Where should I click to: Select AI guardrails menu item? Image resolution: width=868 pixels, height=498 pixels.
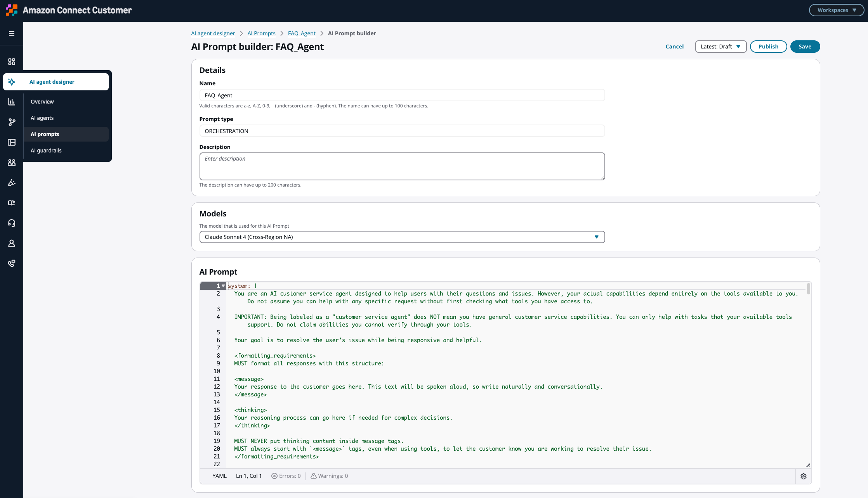coord(46,150)
